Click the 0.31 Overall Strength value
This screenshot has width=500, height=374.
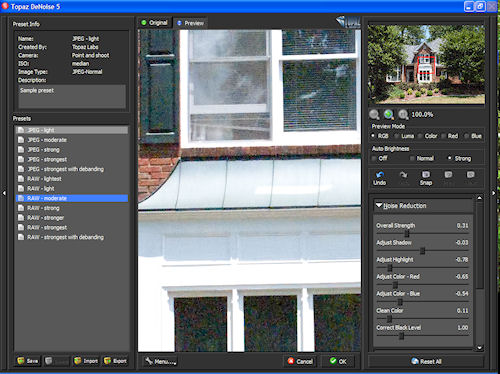(462, 226)
